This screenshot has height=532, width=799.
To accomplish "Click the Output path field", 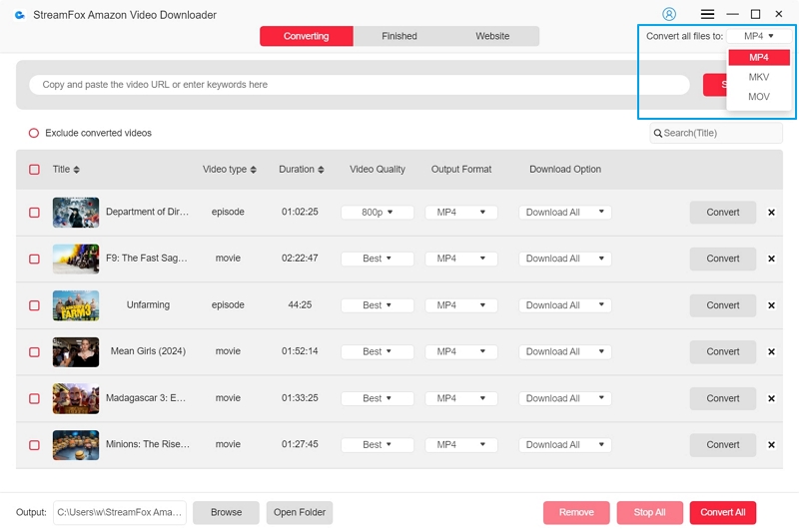I will click(x=120, y=513).
